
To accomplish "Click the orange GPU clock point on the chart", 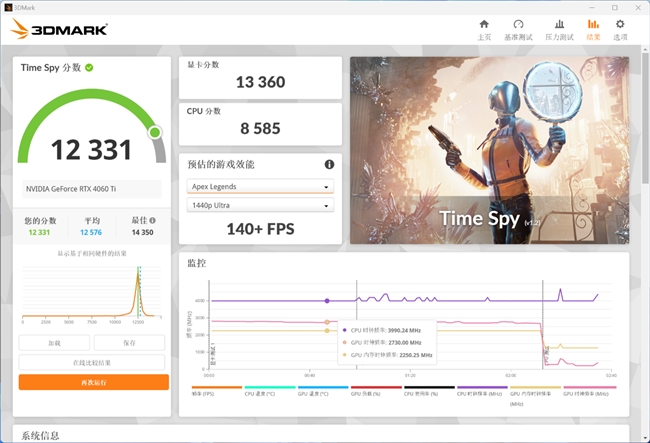I will pos(327,322).
